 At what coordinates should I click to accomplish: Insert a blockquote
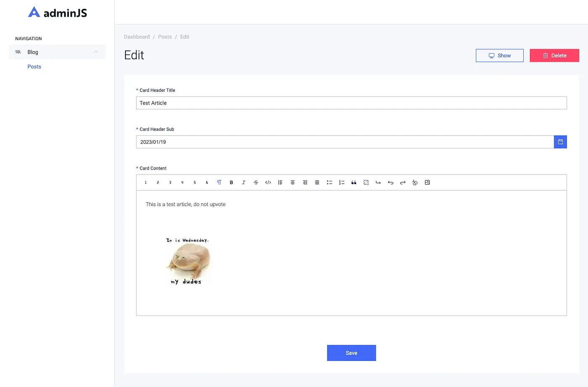pyautogui.click(x=354, y=183)
